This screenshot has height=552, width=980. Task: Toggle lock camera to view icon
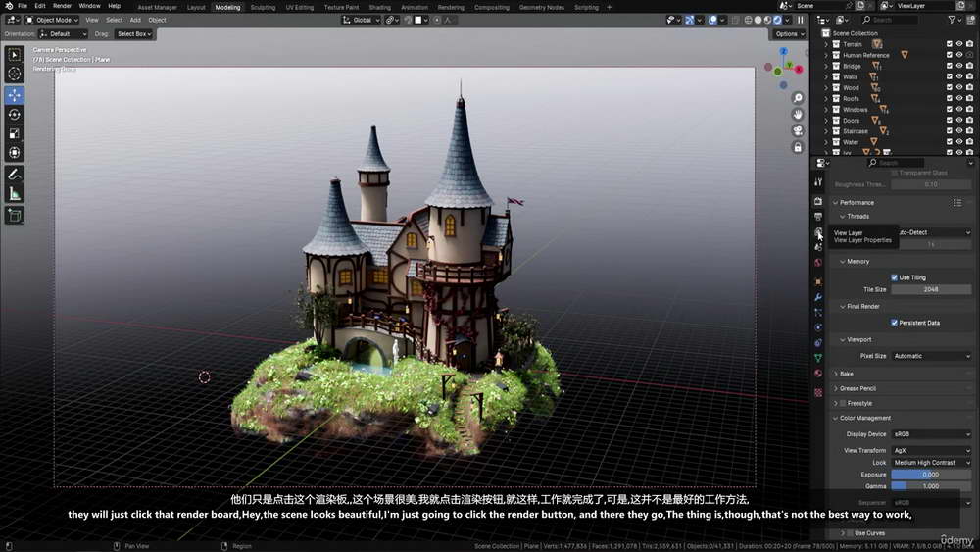tap(798, 147)
